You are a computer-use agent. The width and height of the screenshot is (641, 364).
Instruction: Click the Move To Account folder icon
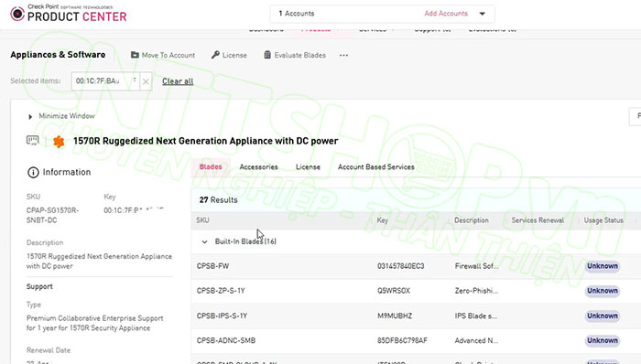coord(135,55)
